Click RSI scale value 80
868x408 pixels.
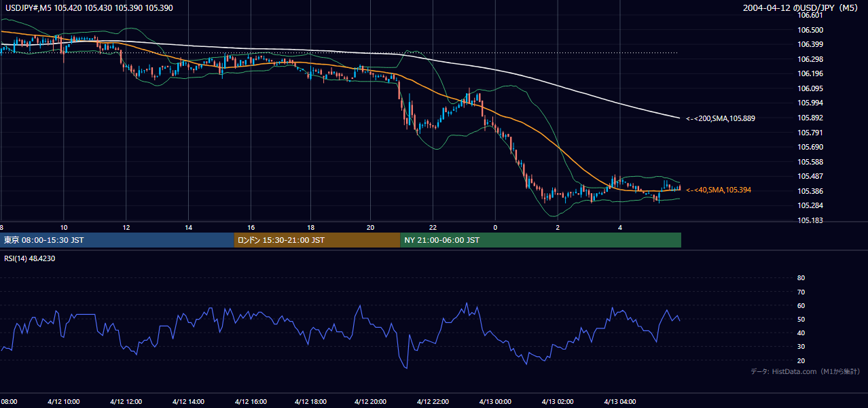pos(801,278)
